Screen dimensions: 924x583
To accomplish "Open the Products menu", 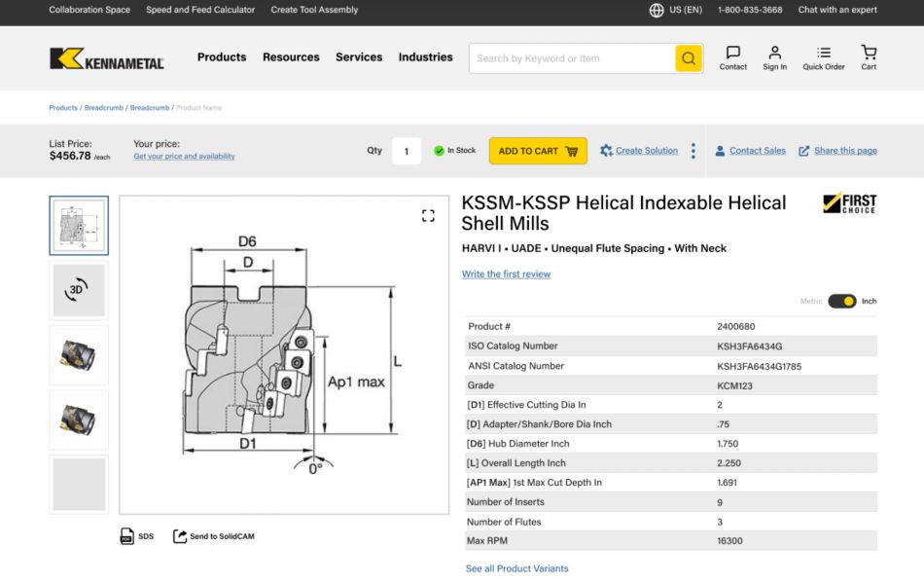I will click(222, 57).
